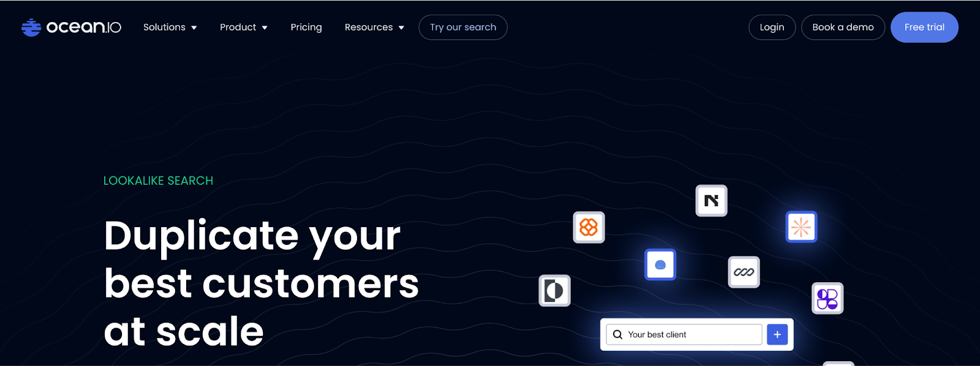Viewport: 980px width, 366px height.
Task: Click the chain link logo tile
Action: pos(744,272)
